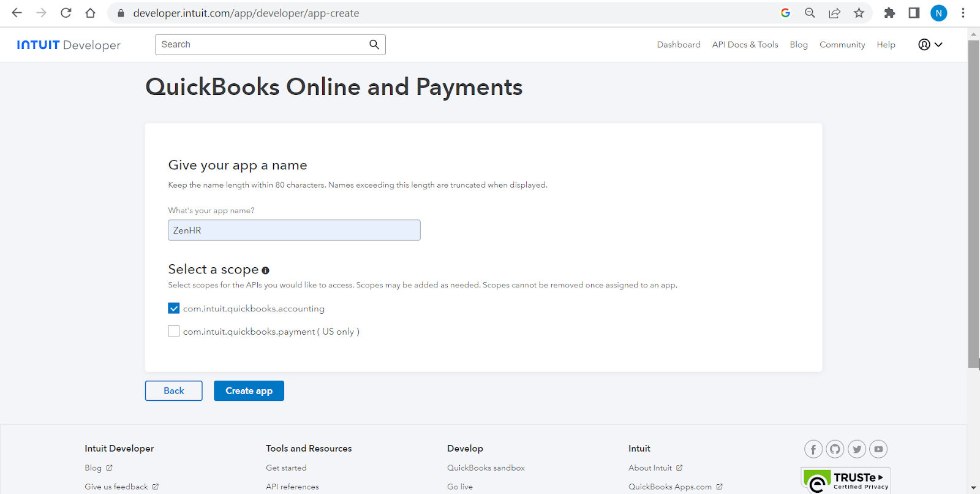Toggle the browser side panel icon
Screen dimensions: 980x494
click(914, 13)
